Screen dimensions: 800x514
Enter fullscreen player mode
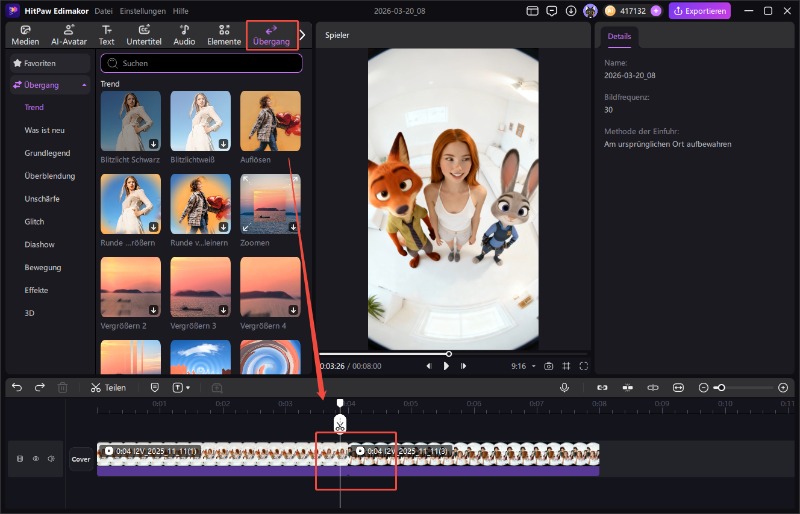(x=584, y=366)
